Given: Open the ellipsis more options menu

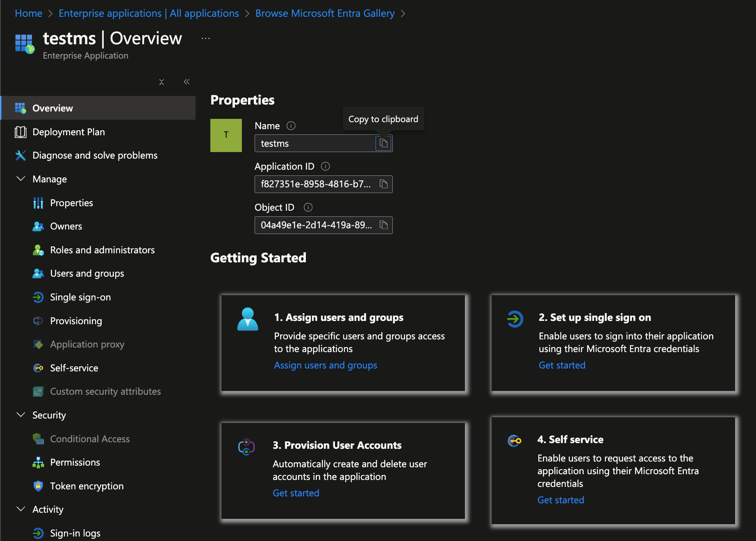Looking at the screenshot, I should point(206,39).
